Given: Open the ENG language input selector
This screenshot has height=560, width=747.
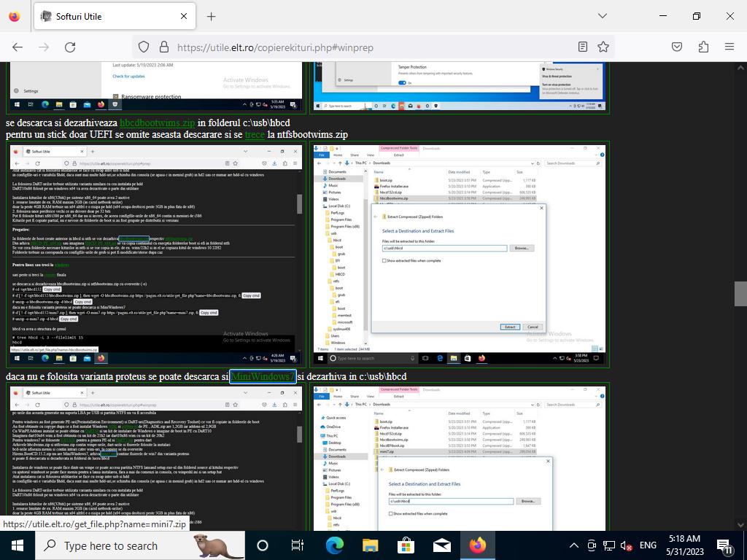Looking at the screenshot, I should (x=648, y=545).
